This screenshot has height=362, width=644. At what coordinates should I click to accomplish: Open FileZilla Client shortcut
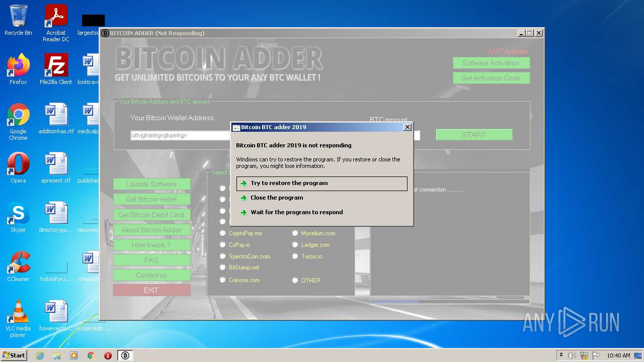point(56,69)
